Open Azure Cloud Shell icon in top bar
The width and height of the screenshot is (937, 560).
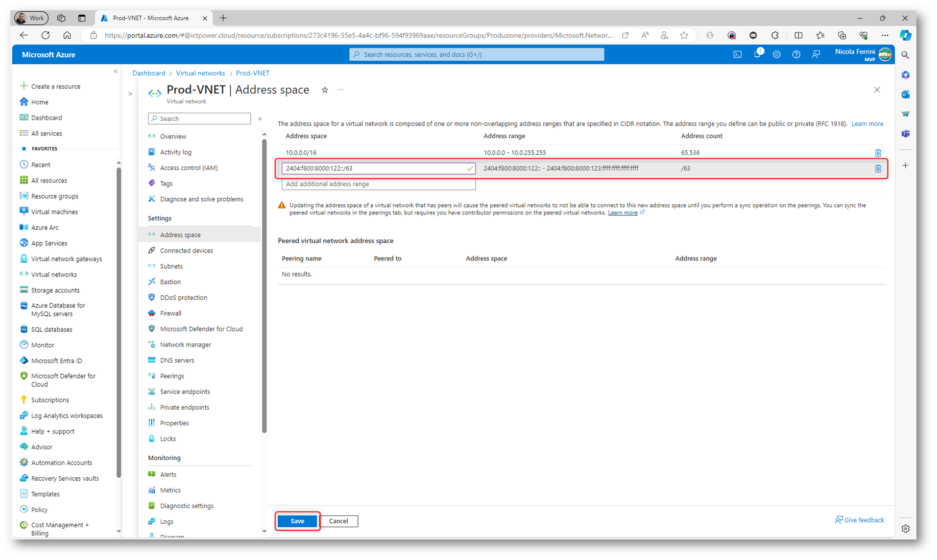[x=737, y=54]
